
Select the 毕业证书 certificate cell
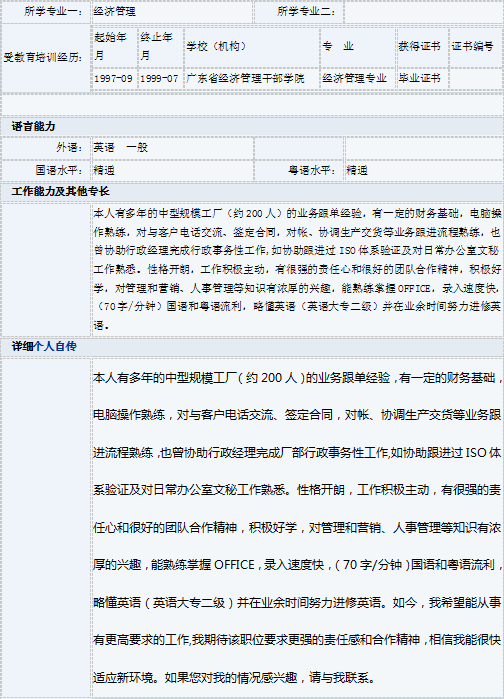pyautogui.click(x=419, y=79)
